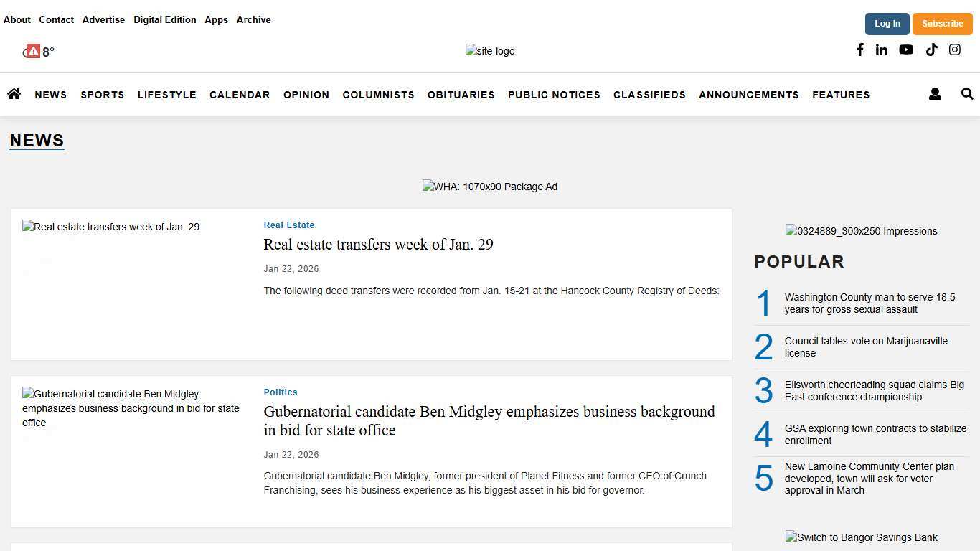Click the Subscribe button
This screenshot has width=980, height=551.
[942, 23]
